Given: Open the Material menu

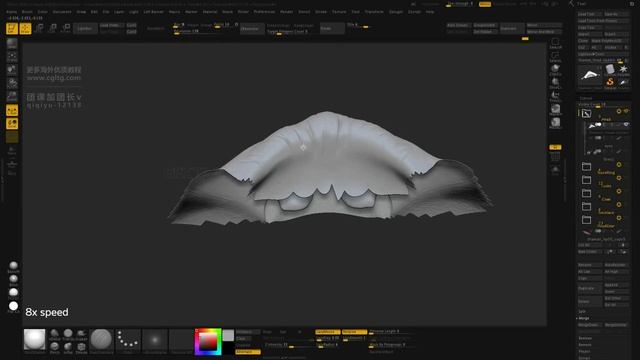Looking at the screenshot, I should (x=210, y=12).
